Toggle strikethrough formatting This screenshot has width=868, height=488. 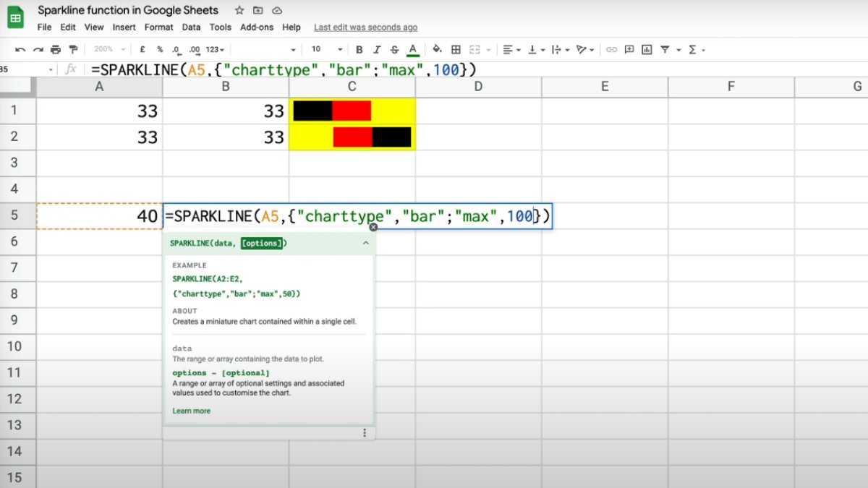tap(394, 50)
